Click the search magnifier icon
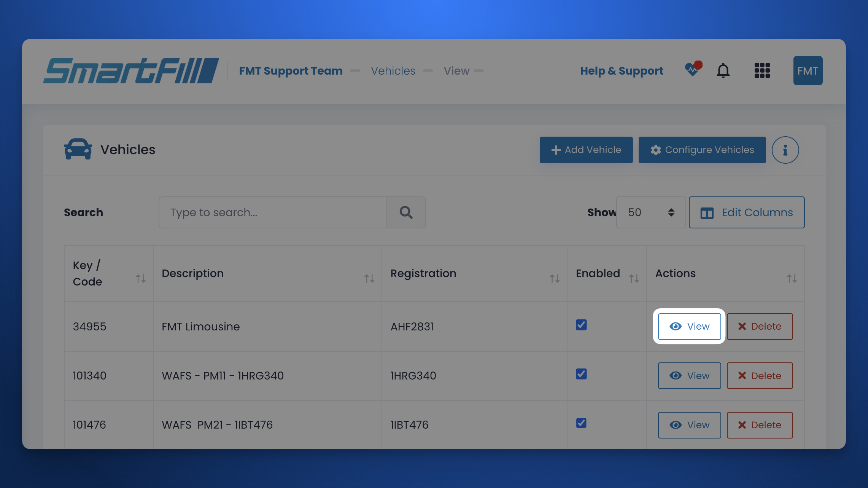This screenshot has width=868, height=488. 406,212
